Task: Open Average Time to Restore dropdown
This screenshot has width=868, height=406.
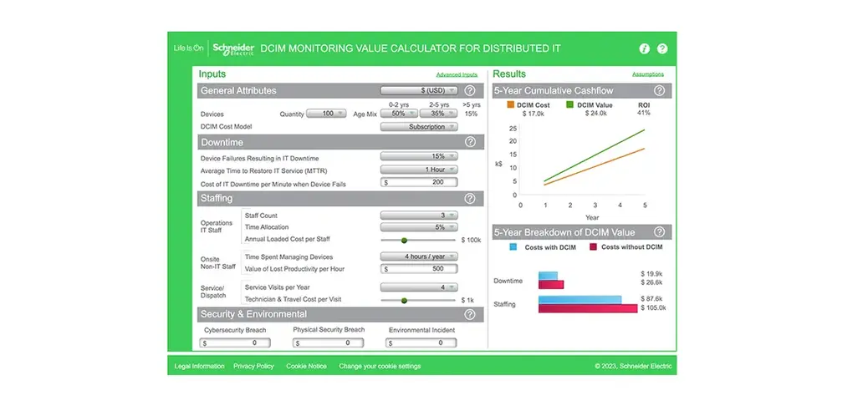Action: click(419, 170)
